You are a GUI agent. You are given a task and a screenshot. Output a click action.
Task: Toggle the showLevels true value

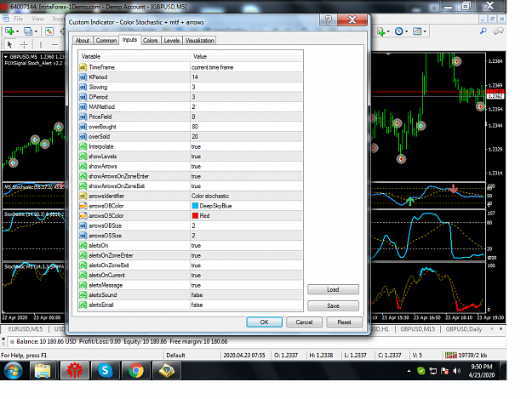click(x=196, y=157)
